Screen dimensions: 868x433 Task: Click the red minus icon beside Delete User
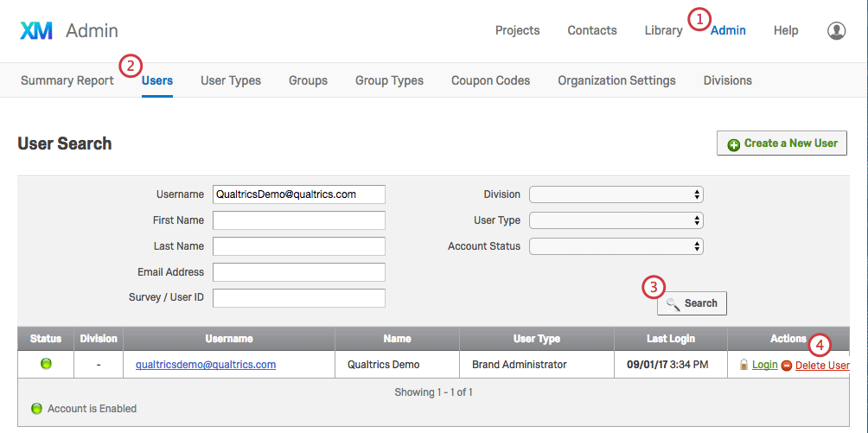pos(787,366)
